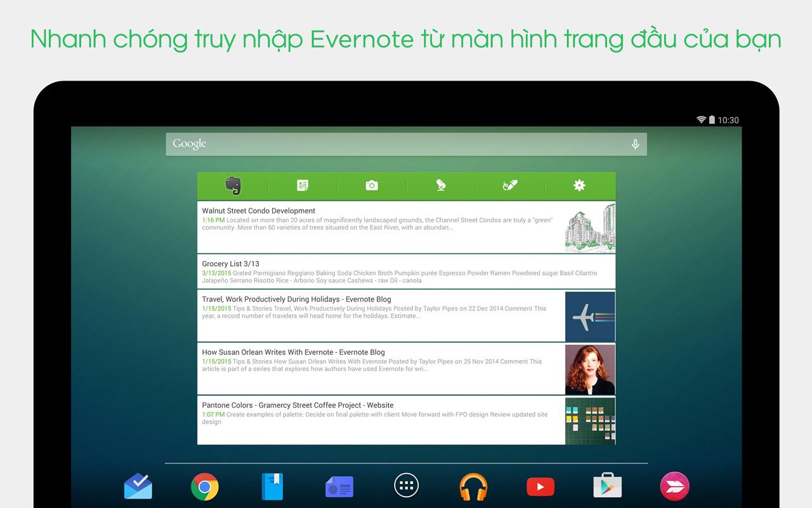812x508 pixels.
Task: Tap the airplane thumbnail image
Action: [x=590, y=316]
